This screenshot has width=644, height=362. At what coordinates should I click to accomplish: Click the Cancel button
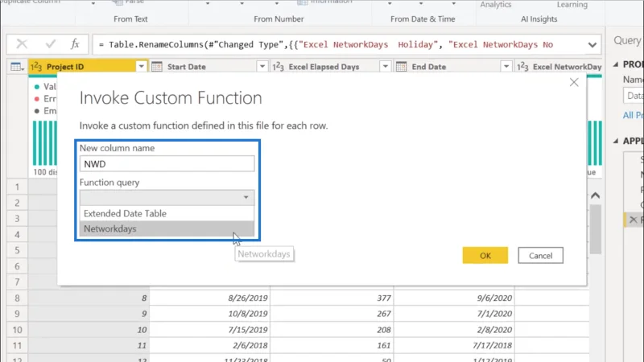540,255
